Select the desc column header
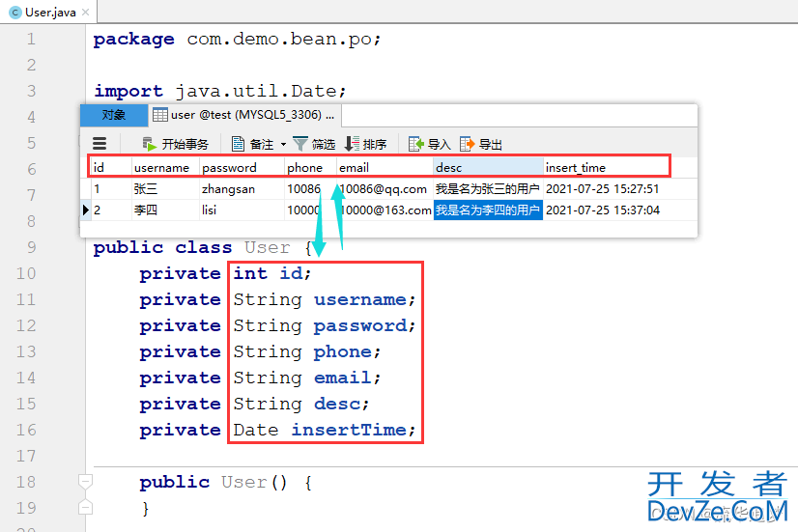Image resolution: width=798 pixels, height=532 pixels. pos(489,167)
